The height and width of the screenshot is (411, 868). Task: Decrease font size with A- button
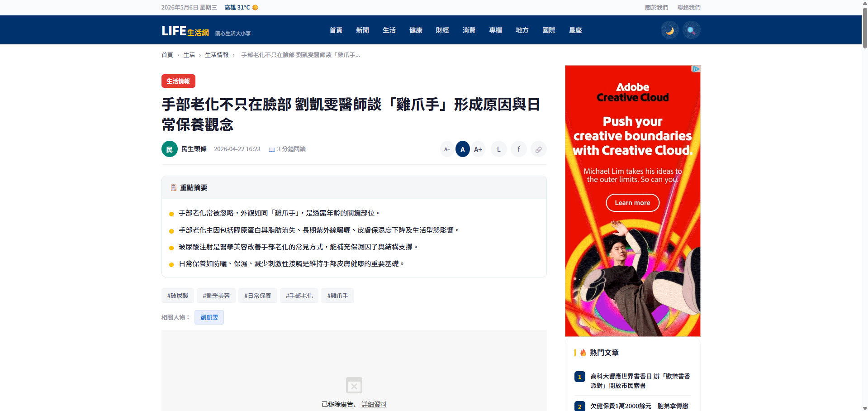click(x=447, y=149)
